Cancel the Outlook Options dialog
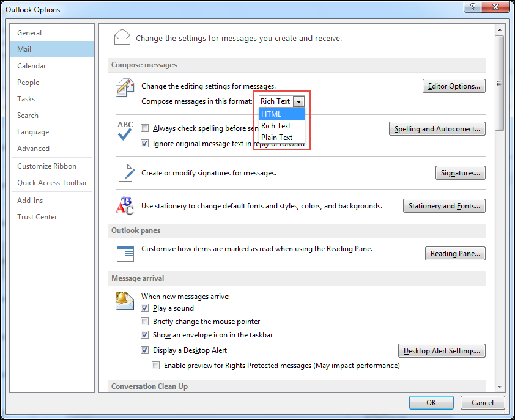The width and height of the screenshot is (515, 420). pos(483,403)
